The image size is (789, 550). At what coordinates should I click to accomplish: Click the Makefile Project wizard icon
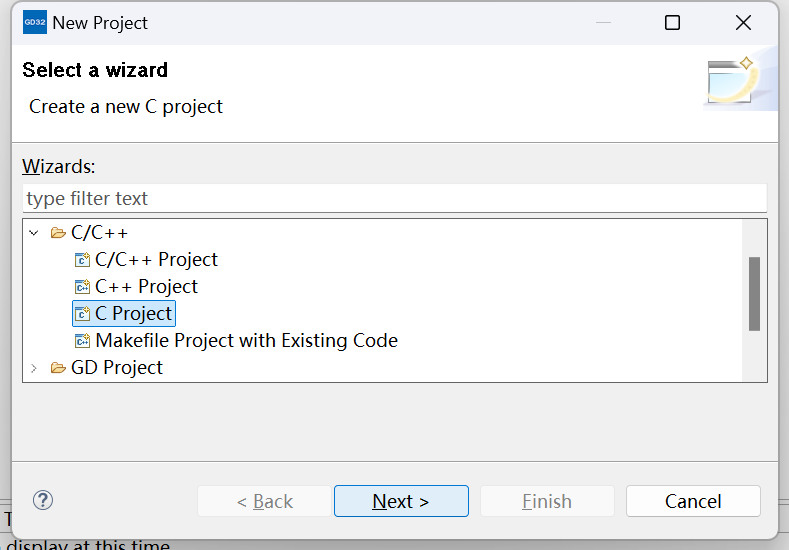[x=82, y=341]
